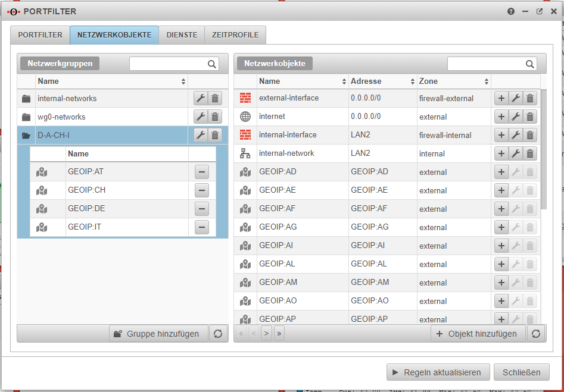This screenshot has width=564, height=392.
Task: Remove GEOIP:IT from the group
Action: pyautogui.click(x=202, y=227)
